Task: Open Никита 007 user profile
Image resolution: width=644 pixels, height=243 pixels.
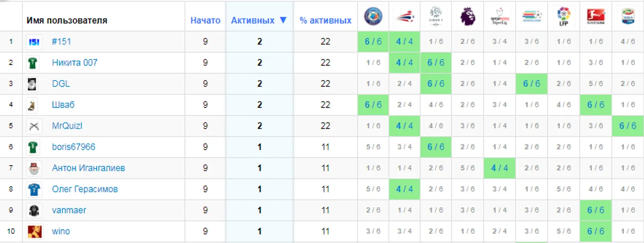Action: tap(75, 63)
